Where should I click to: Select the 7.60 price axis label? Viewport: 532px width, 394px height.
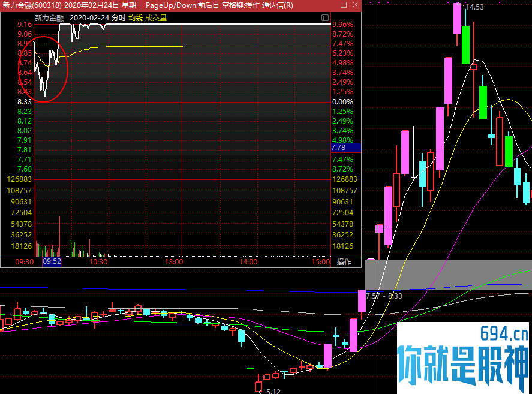click(25, 169)
